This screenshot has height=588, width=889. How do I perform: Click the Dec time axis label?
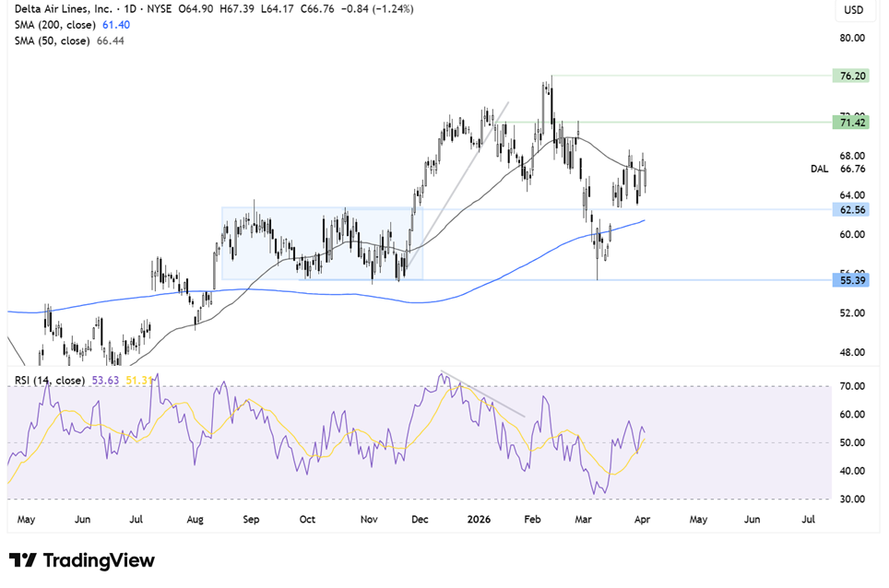point(420,519)
